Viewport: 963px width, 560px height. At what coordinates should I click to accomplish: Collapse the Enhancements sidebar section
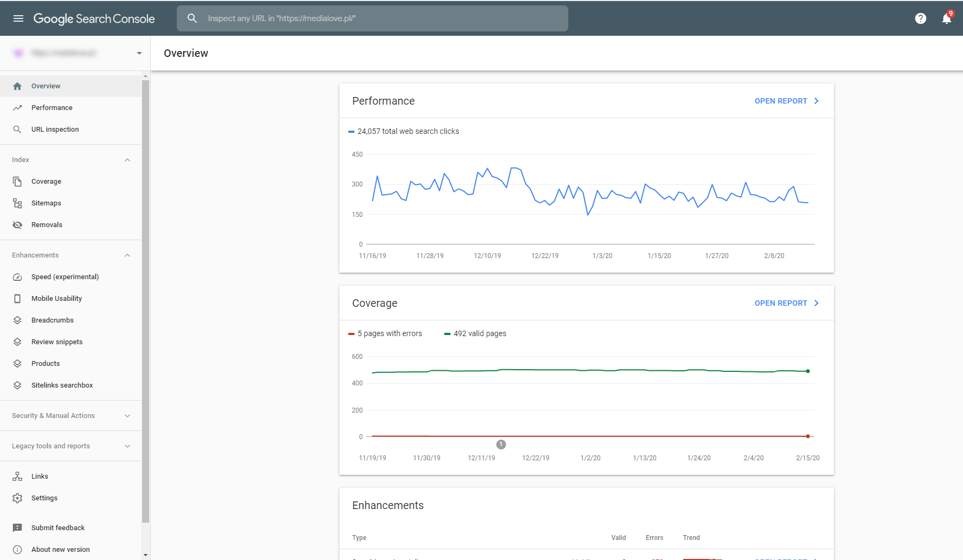point(127,255)
